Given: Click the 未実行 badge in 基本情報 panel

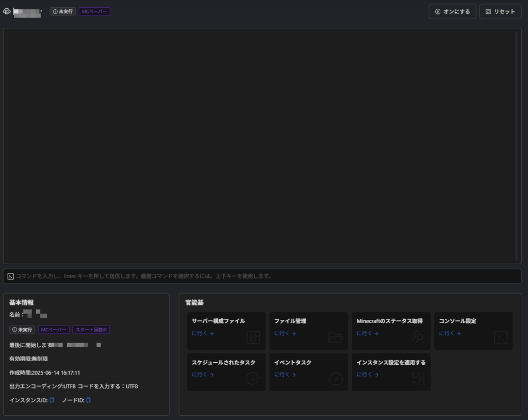Looking at the screenshot, I should pos(22,330).
